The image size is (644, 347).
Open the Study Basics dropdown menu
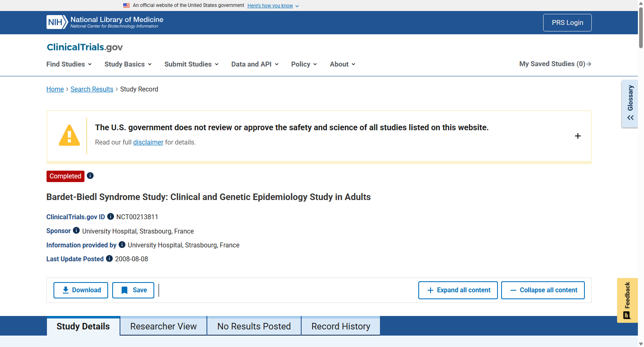(128, 64)
